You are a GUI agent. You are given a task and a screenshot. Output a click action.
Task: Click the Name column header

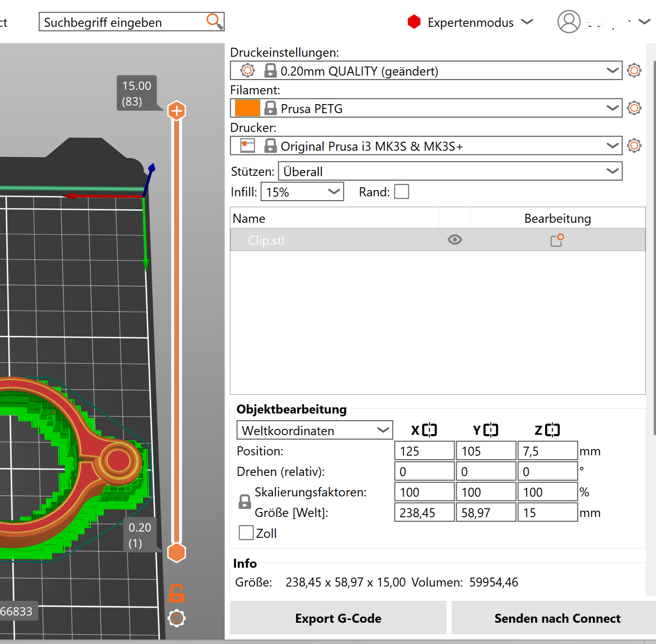pyautogui.click(x=334, y=218)
